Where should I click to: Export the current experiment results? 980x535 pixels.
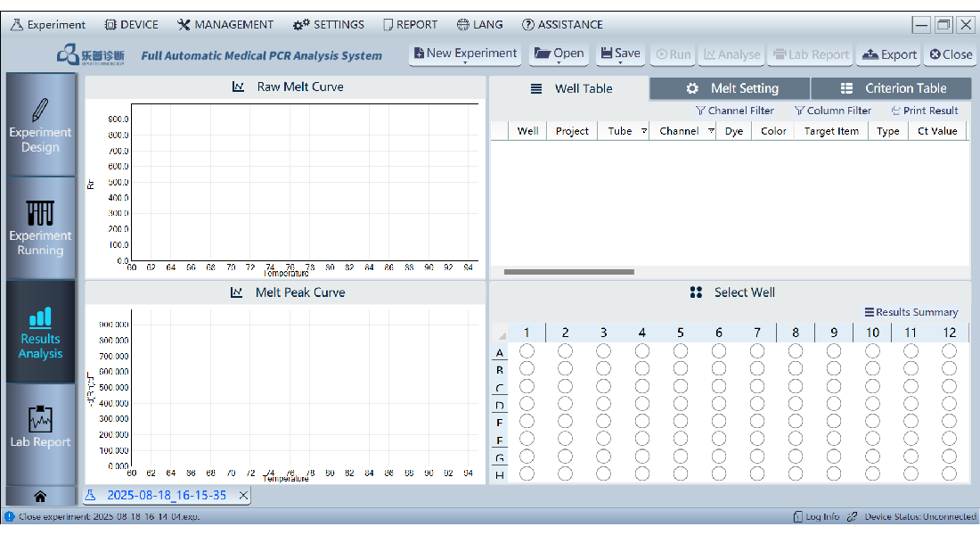(888, 54)
